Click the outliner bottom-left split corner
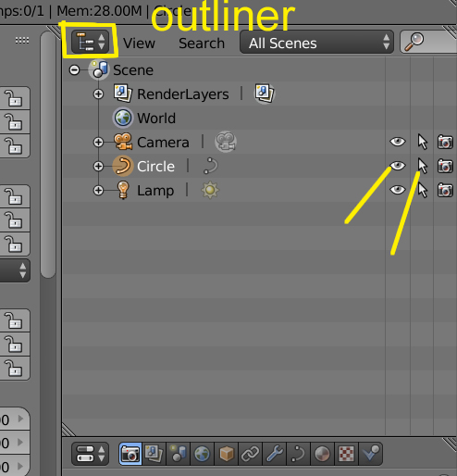 coord(68,429)
